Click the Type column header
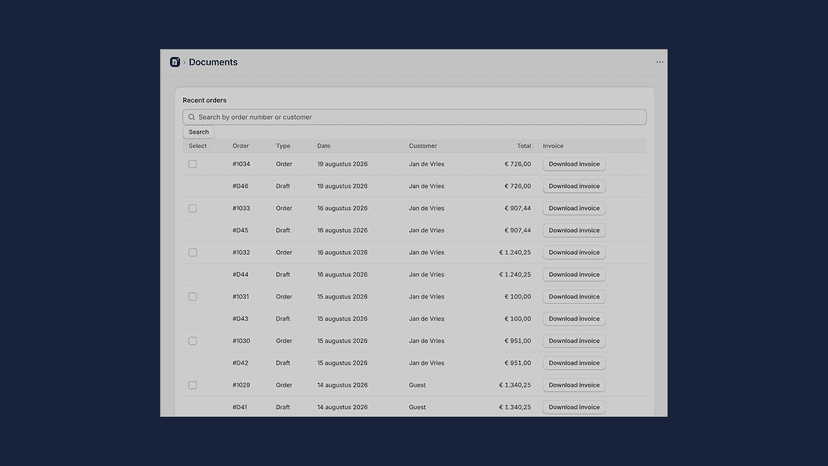The width and height of the screenshot is (828, 466). (283, 146)
